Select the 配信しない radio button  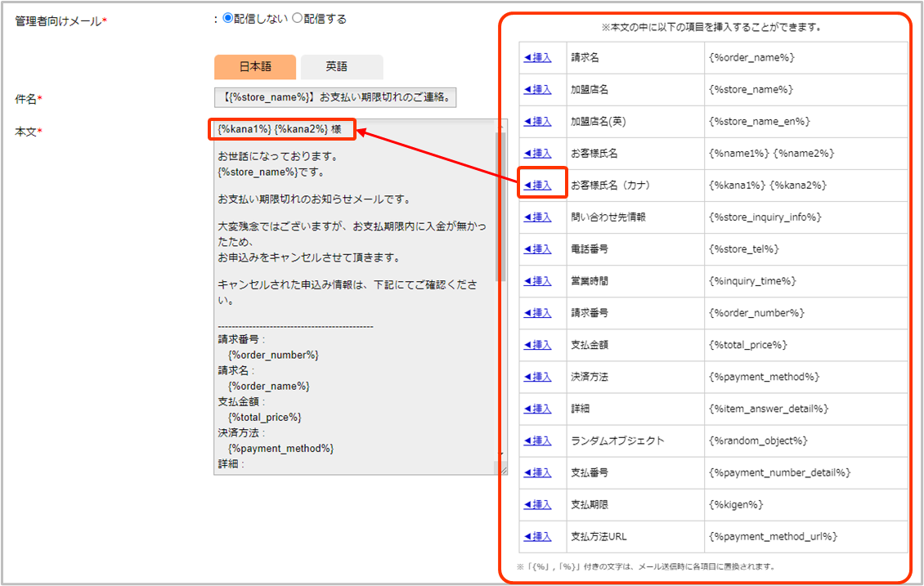pos(228,19)
